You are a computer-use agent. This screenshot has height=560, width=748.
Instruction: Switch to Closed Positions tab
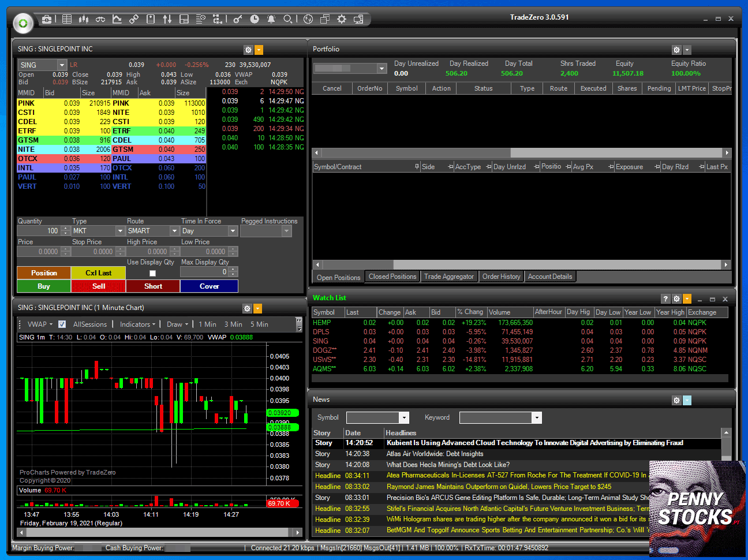[x=392, y=277]
